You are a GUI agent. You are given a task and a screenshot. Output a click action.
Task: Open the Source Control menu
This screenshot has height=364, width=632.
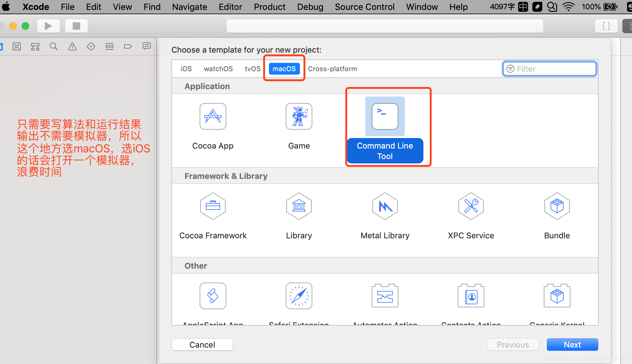click(365, 7)
